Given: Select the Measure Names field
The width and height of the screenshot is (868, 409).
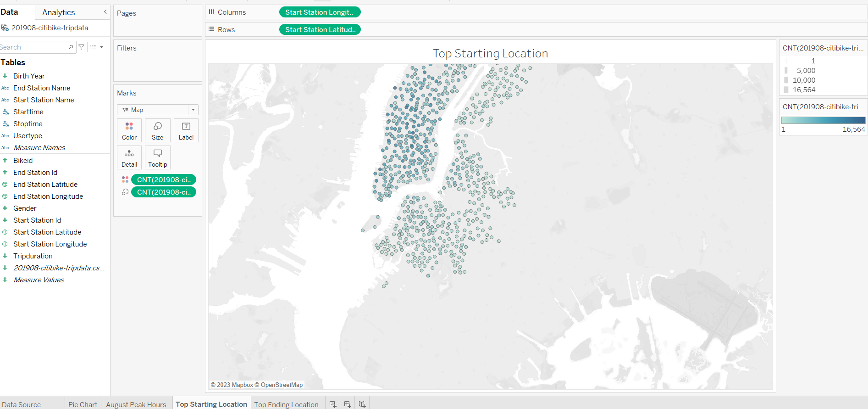Looking at the screenshot, I should click(39, 148).
